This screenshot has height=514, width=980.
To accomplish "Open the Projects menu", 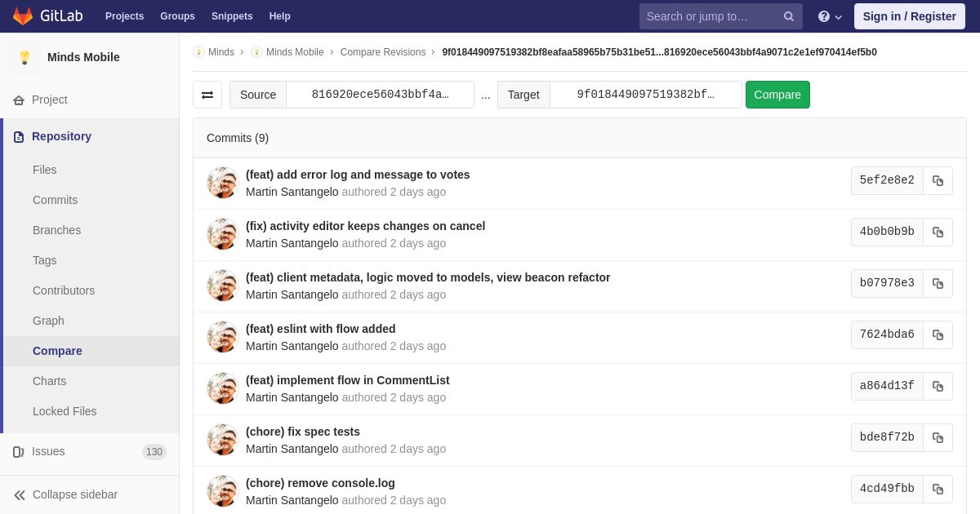I will coord(124,16).
